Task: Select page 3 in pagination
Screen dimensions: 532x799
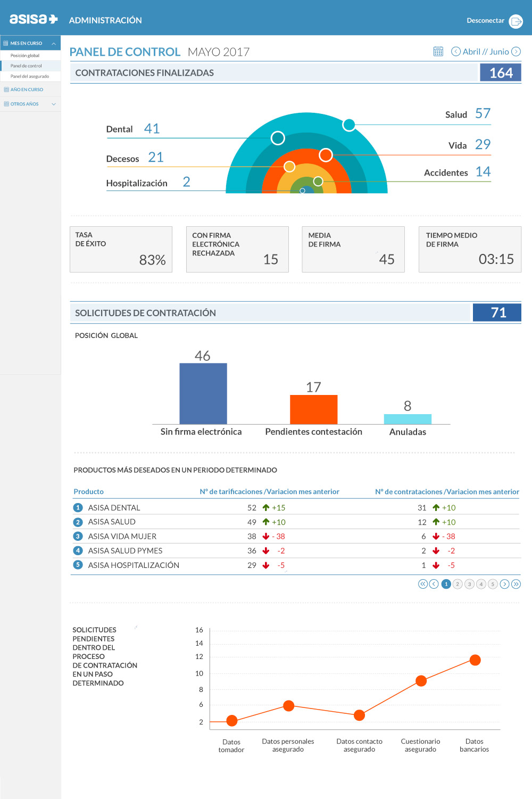Action: pos(469,584)
